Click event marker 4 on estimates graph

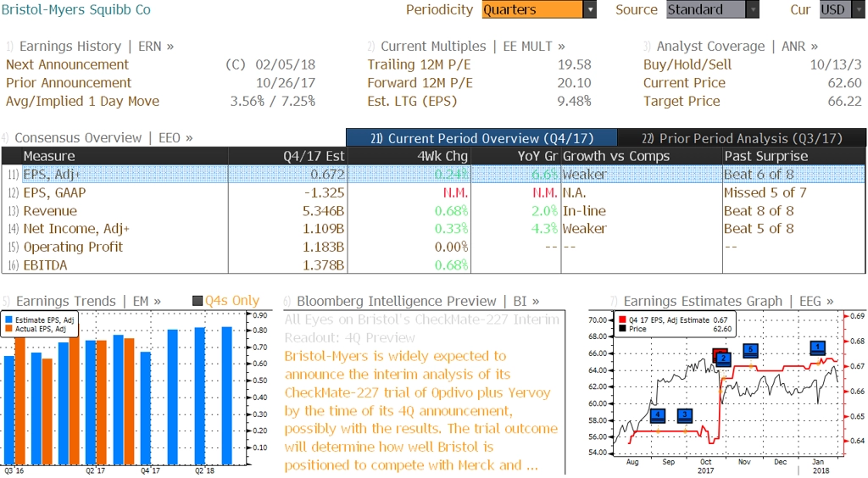(x=658, y=415)
